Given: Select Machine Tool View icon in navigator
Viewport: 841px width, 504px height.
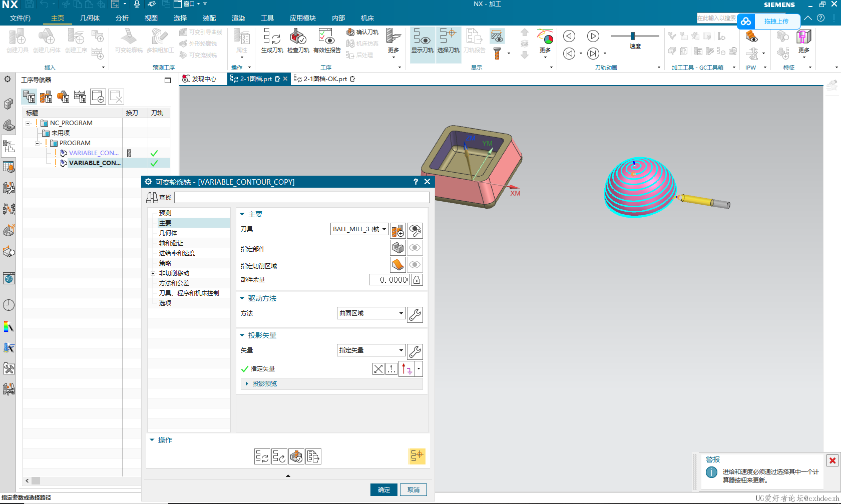Looking at the screenshot, I should click(46, 97).
